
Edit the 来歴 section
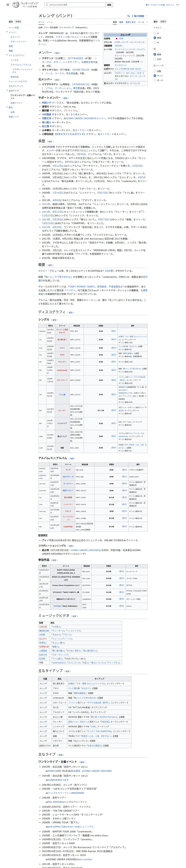(50, 141)
